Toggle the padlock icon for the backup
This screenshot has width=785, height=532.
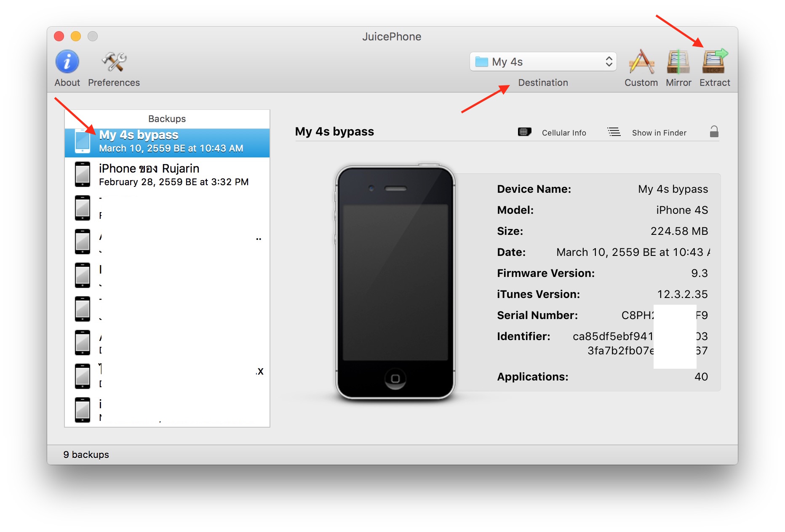point(715,132)
